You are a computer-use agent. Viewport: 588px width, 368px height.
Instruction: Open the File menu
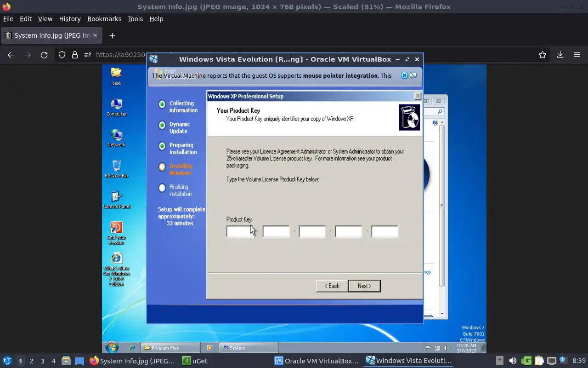(8, 19)
